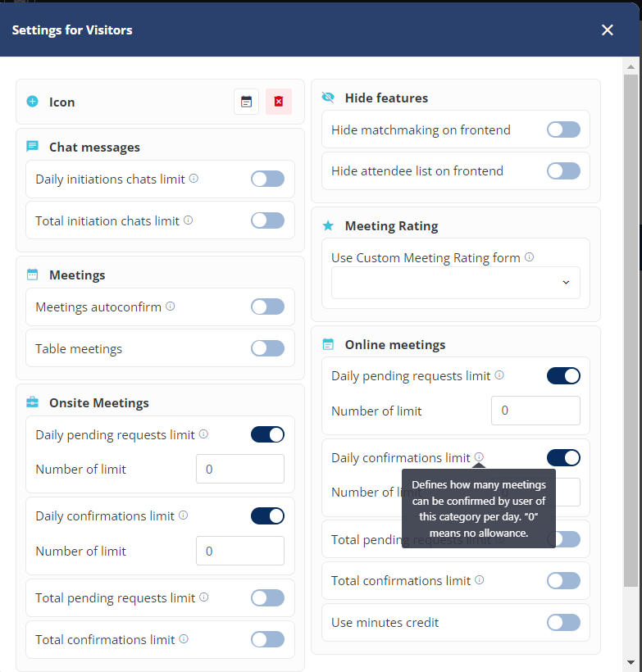Delete the icon using the red button

(279, 102)
